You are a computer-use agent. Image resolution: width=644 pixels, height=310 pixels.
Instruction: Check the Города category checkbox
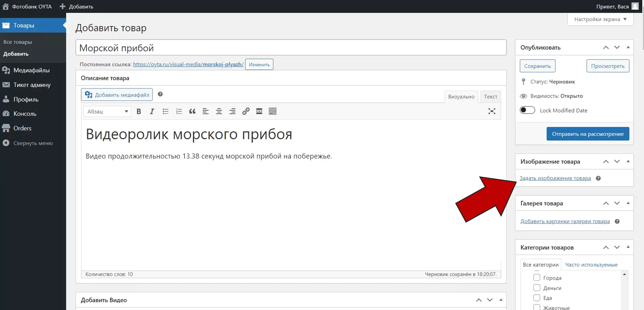pos(537,278)
